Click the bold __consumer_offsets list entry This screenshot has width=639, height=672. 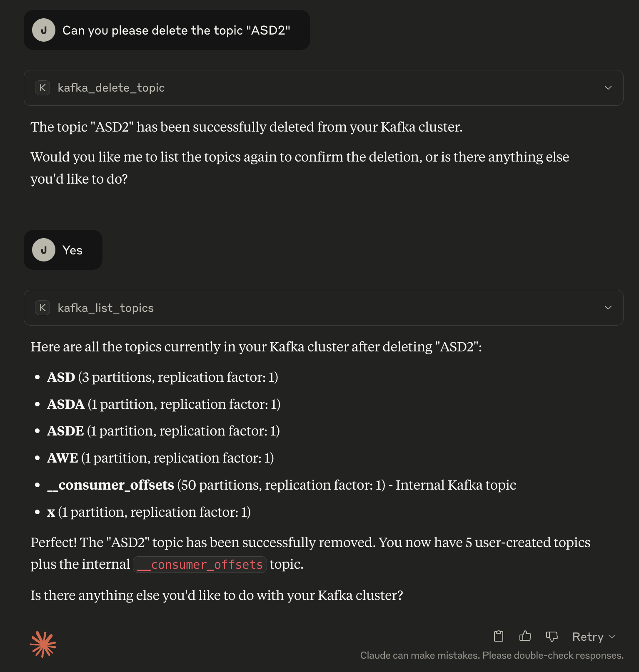coord(110,485)
